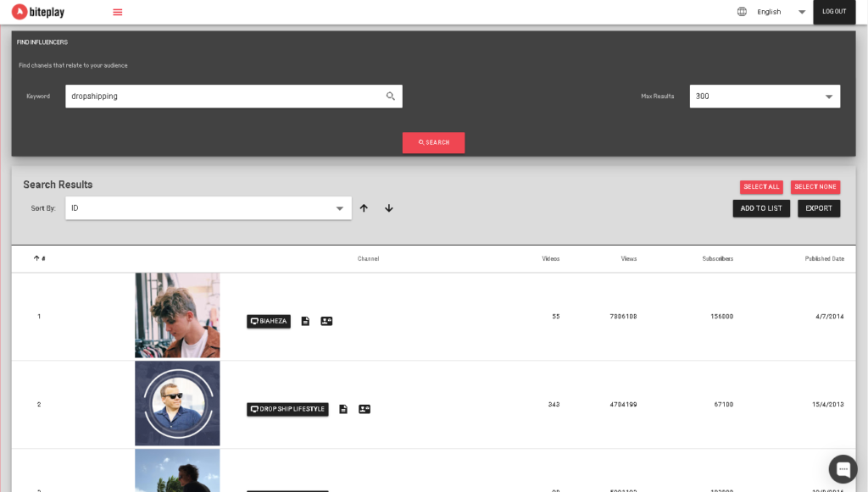Screen dimensions: 868x492
Task: Open the BIAHEZA channel thumbnail
Action: [177, 315]
